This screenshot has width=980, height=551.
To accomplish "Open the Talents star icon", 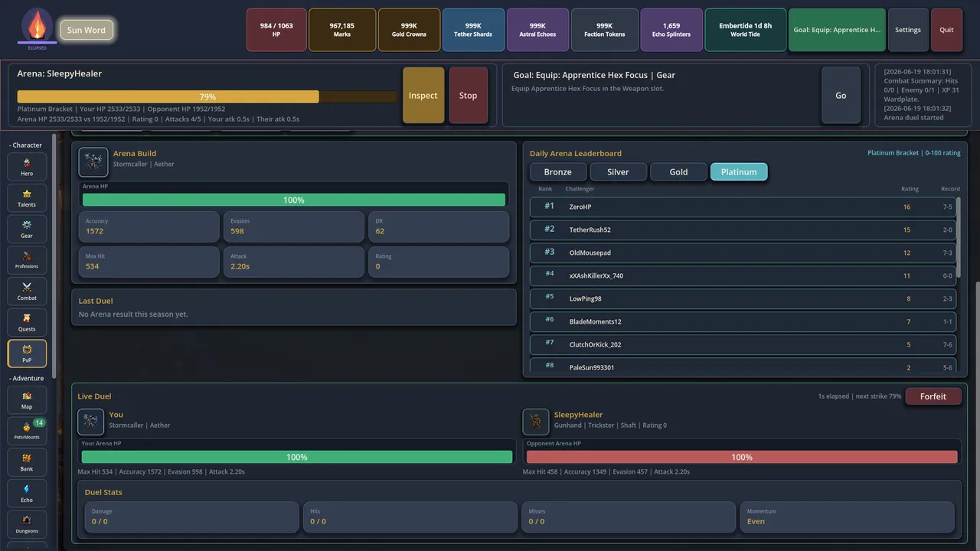I will pyautogui.click(x=27, y=198).
